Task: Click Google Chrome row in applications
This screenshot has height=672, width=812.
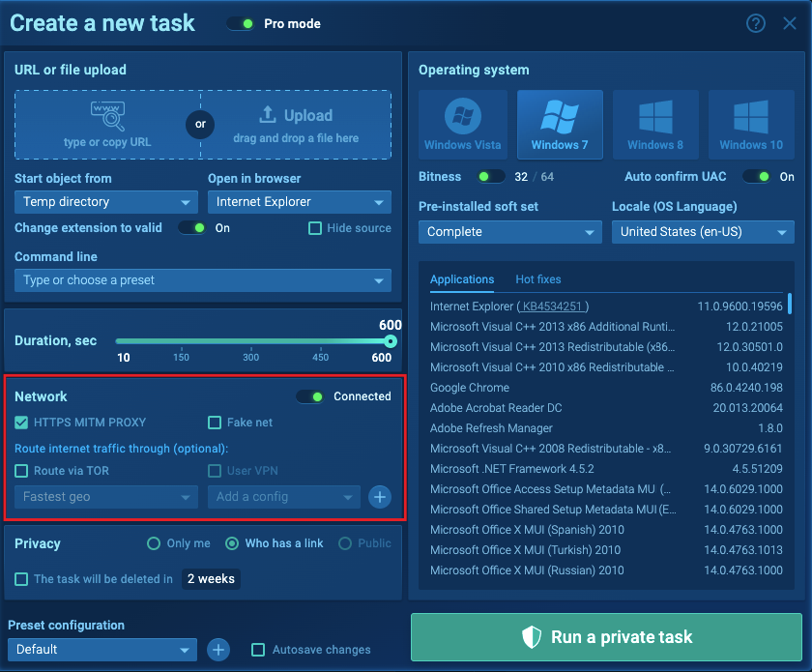Action: coord(606,388)
